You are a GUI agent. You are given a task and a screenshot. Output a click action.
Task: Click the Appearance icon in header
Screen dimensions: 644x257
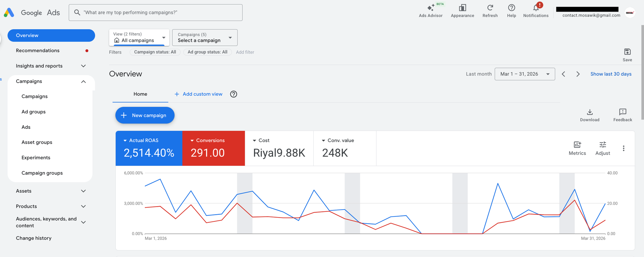(462, 8)
